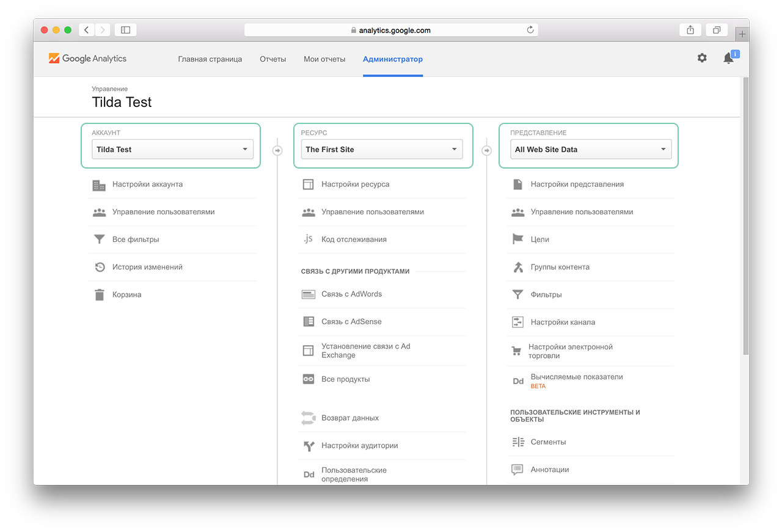The image size is (782, 532).
Task: Click the shopping cart e-commerce settings icon
Action: [517, 351]
